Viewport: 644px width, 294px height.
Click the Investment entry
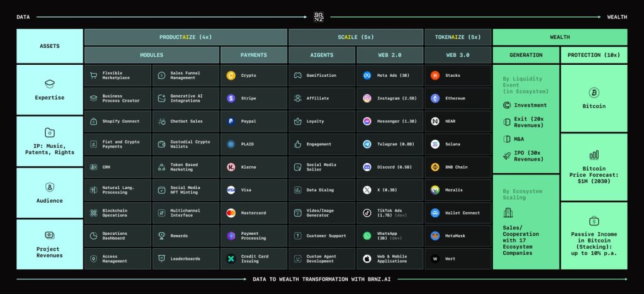coord(525,105)
